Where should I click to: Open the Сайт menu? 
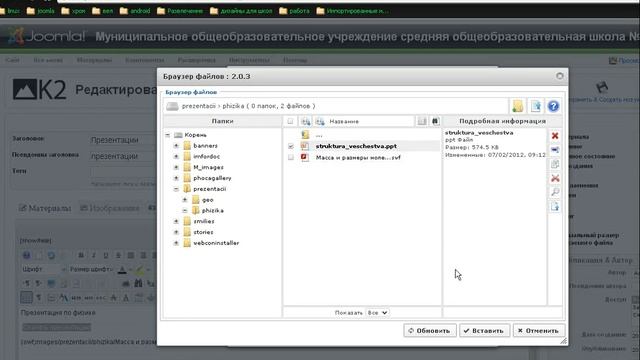click(x=12, y=60)
